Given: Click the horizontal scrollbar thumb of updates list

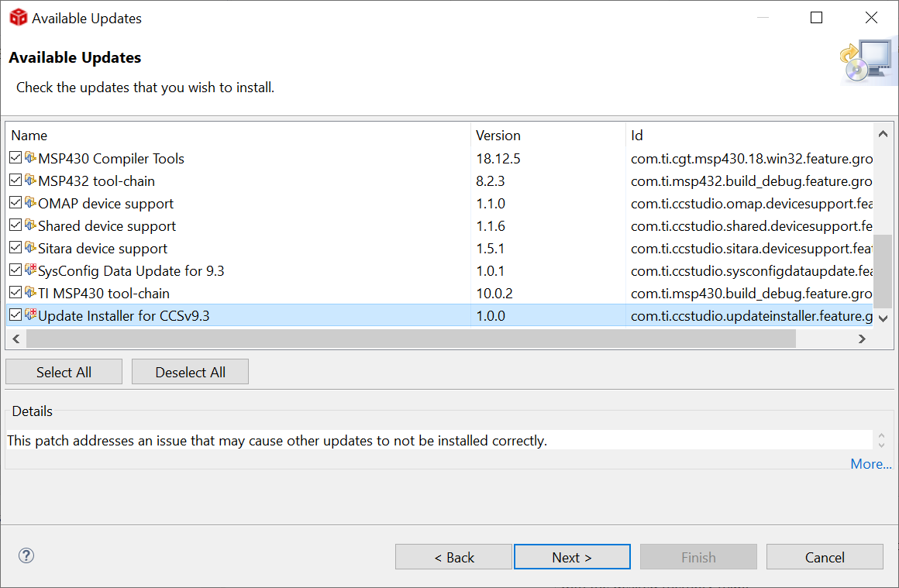Looking at the screenshot, I should [411, 339].
